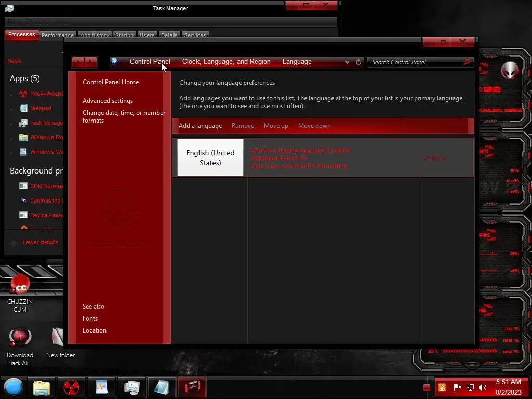Go forward in the Control Panel window

click(91, 62)
